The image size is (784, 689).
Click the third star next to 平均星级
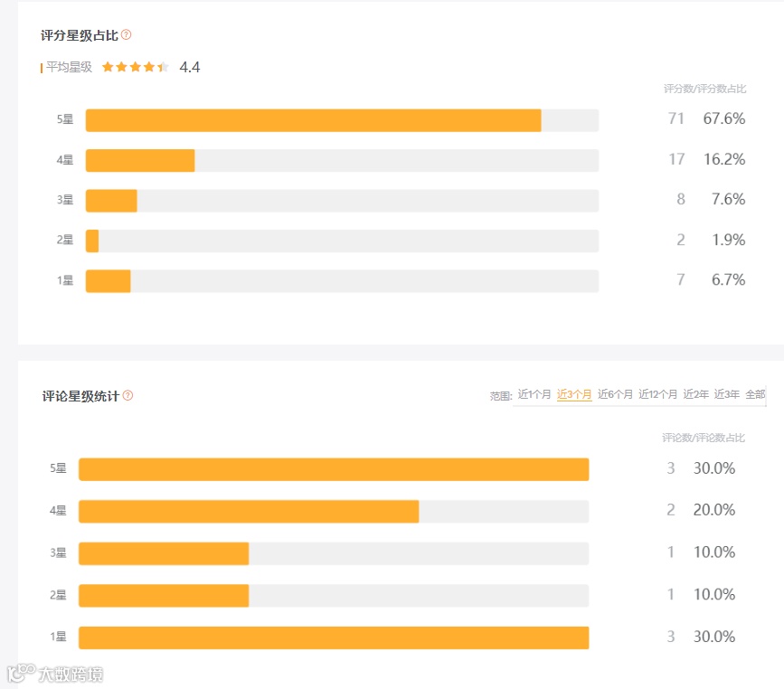click(x=133, y=66)
